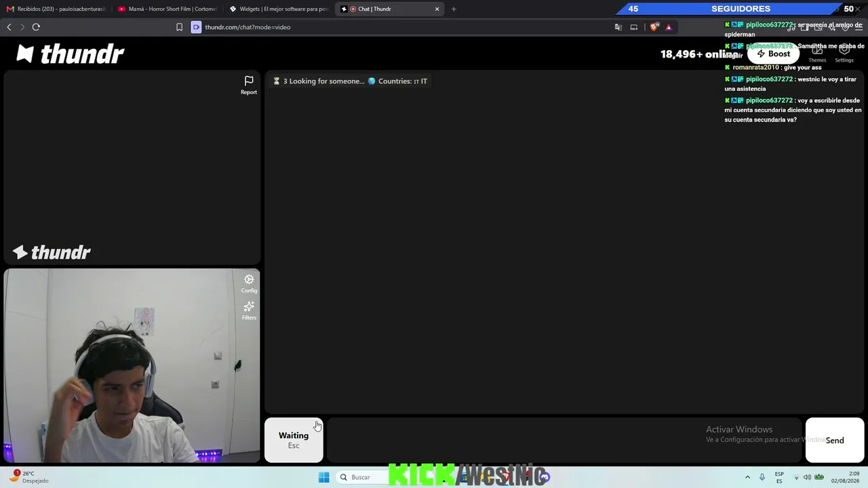Switch to the Mamá Horror Short Film tab

[167, 9]
